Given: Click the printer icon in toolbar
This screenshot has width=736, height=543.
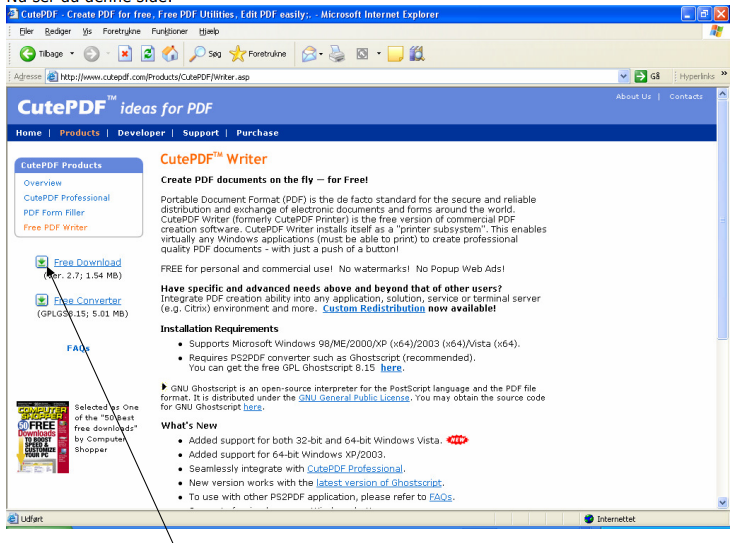Looking at the screenshot, I should click(x=337, y=54).
